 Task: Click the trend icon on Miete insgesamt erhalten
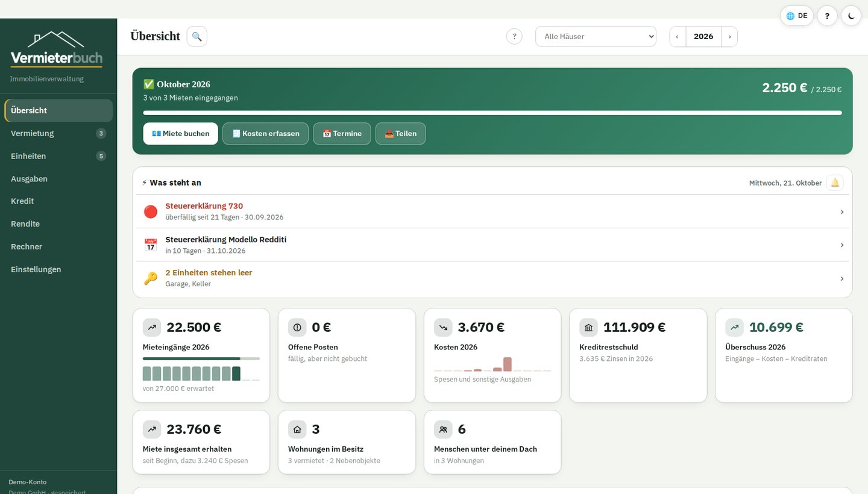152,430
